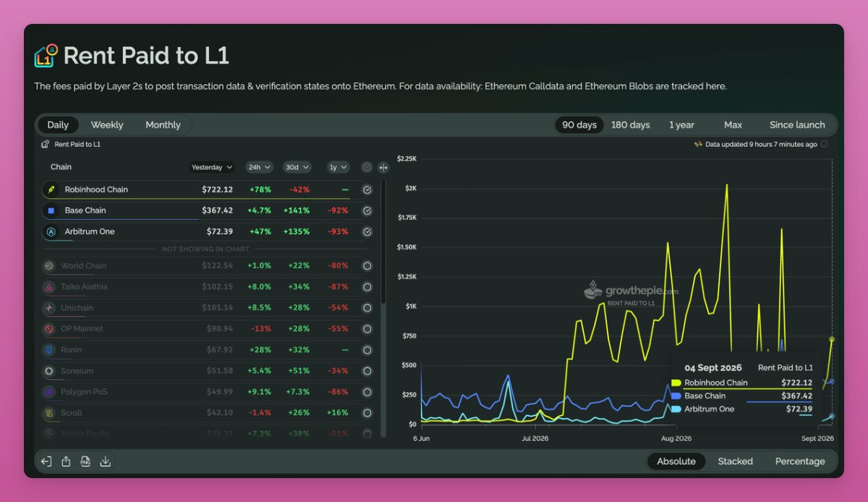868x502 pixels.
Task: Click 'Data updated 9 hours 7 minutes ago' text
Action: click(761, 144)
